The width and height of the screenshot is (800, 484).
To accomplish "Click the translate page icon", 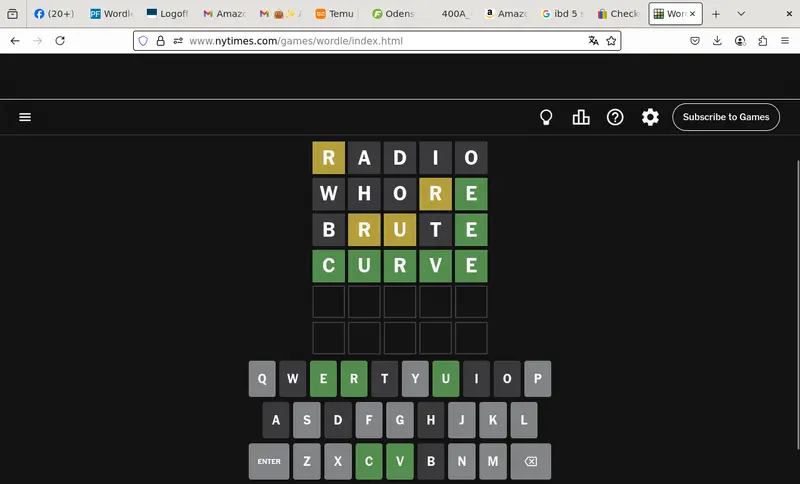I will pos(593,41).
